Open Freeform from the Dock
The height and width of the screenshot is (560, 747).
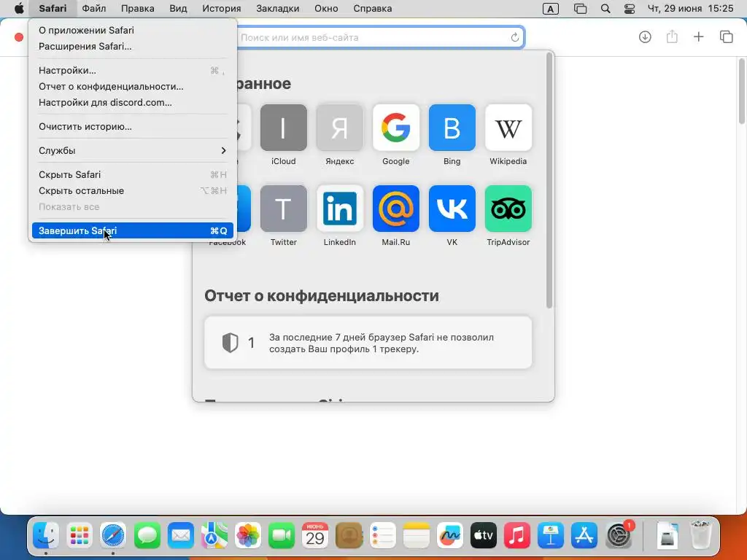tap(449, 535)
